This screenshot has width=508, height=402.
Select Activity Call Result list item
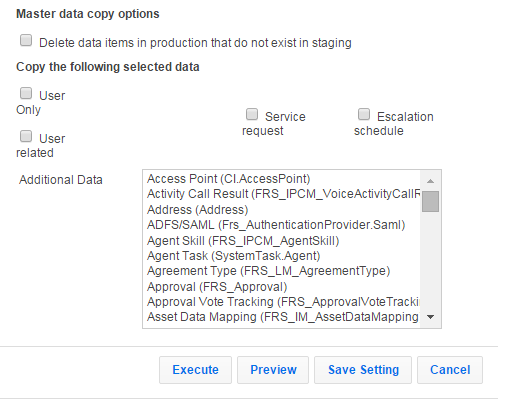282,194
